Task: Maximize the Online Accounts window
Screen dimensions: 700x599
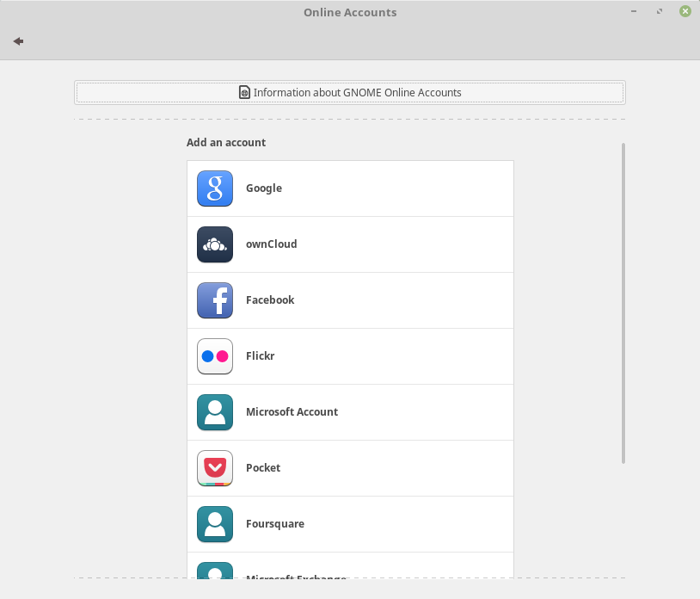Action: point(660,11)
